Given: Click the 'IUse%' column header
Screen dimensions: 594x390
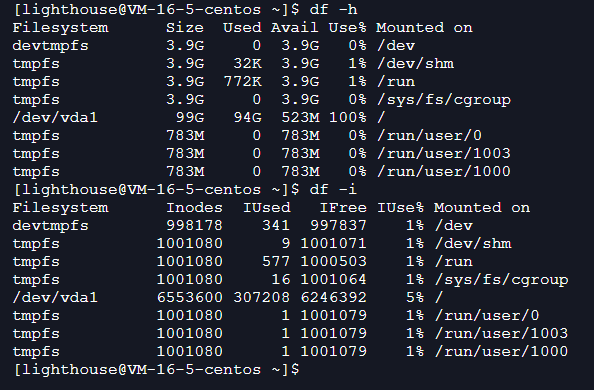Looking at the screenshot, I should click(x=400, y=208).
